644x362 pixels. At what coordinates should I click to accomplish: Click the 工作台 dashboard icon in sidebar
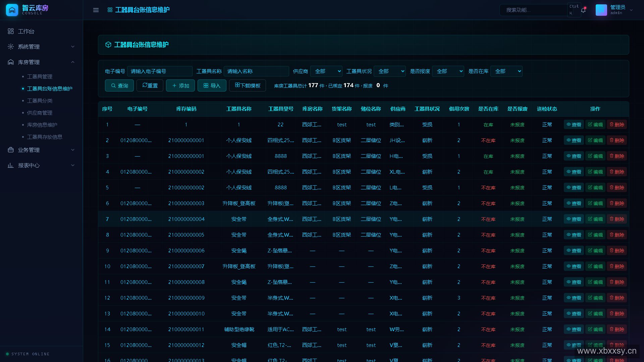click(x=11, y=31)
